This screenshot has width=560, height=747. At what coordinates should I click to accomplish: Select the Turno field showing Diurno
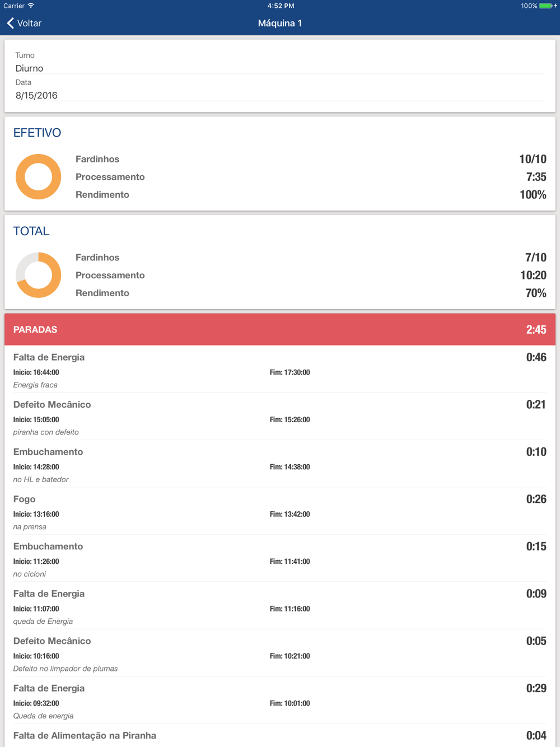tap(280, 62)
